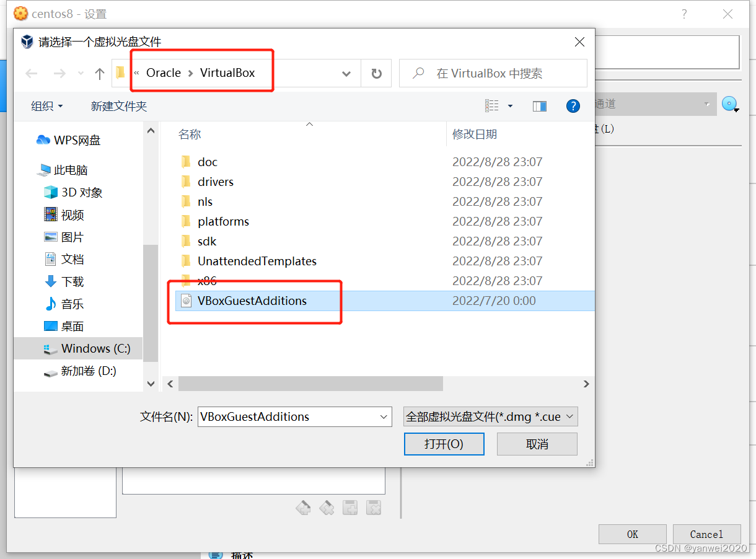Viewport: 756px width, 559px height.
Task: Click horizontal scroll right arrow
Action: pos(586,384)
